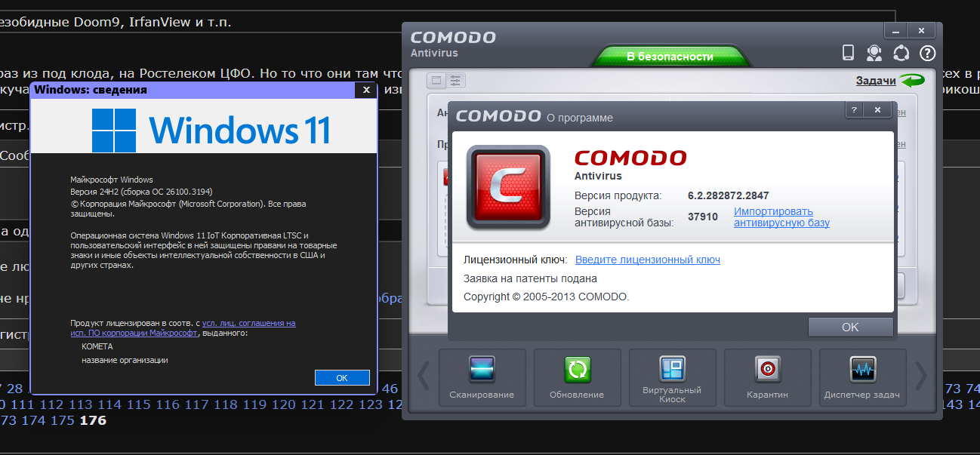Open the Задачи link in COMODO
The height and width of the screenshot is (455, 980).
tap(876, 81)
